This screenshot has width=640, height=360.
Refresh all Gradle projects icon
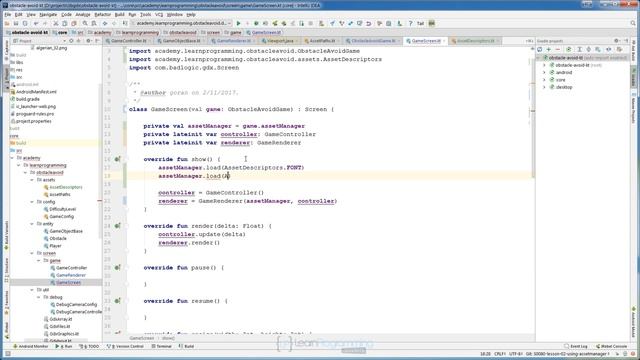540,49
